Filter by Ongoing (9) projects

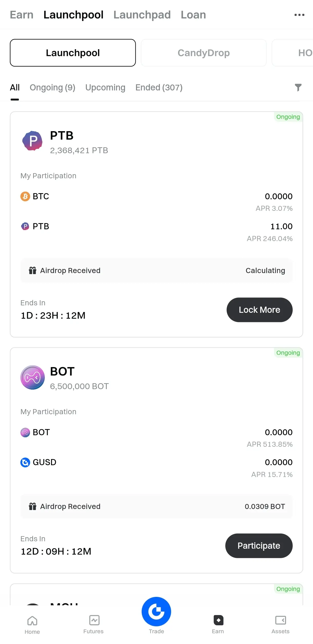pos(53,88)
